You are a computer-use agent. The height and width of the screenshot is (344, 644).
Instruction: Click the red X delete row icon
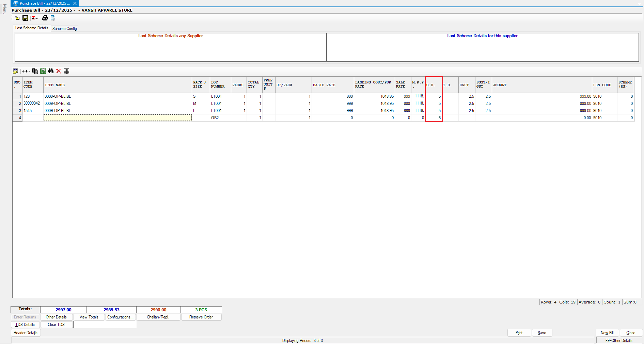point(59,71)
